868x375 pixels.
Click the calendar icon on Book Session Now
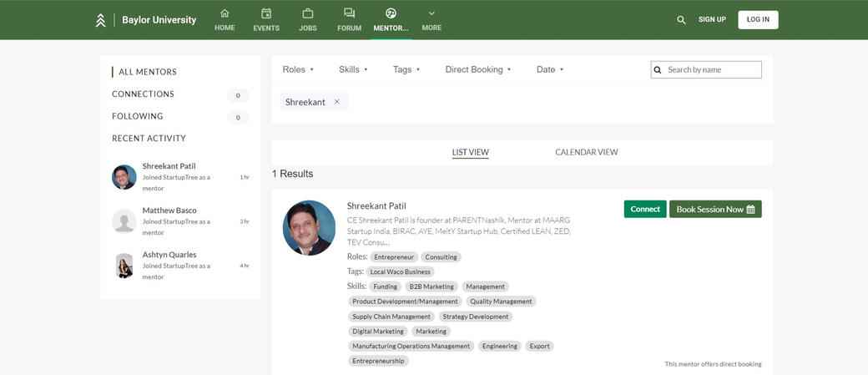click(750, 210)
